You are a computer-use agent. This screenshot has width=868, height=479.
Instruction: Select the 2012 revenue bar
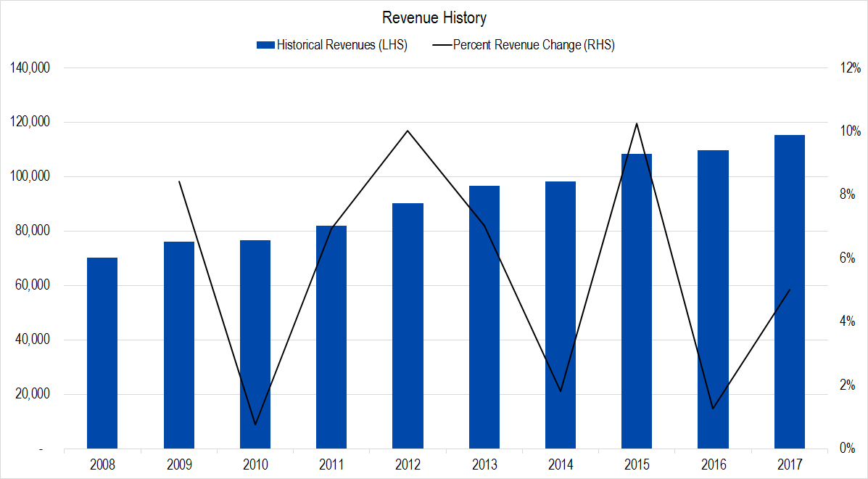click(x=408, y=327)
